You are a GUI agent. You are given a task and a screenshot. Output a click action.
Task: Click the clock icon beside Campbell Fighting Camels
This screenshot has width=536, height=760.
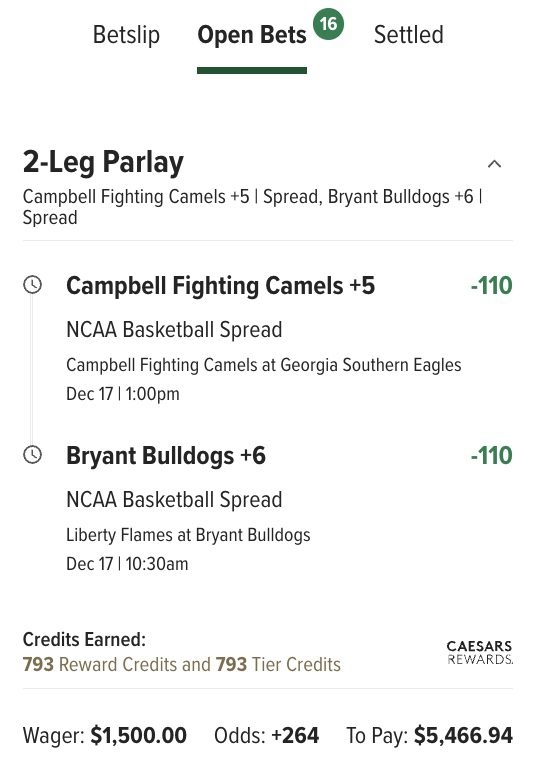32,285
